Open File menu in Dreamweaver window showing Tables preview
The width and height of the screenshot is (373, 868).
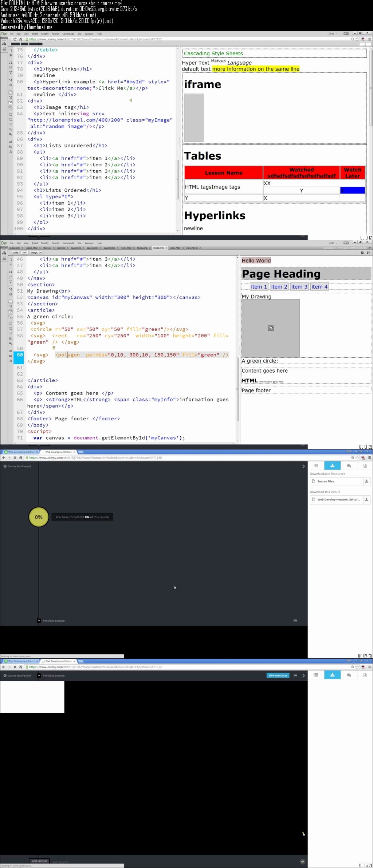12,34
